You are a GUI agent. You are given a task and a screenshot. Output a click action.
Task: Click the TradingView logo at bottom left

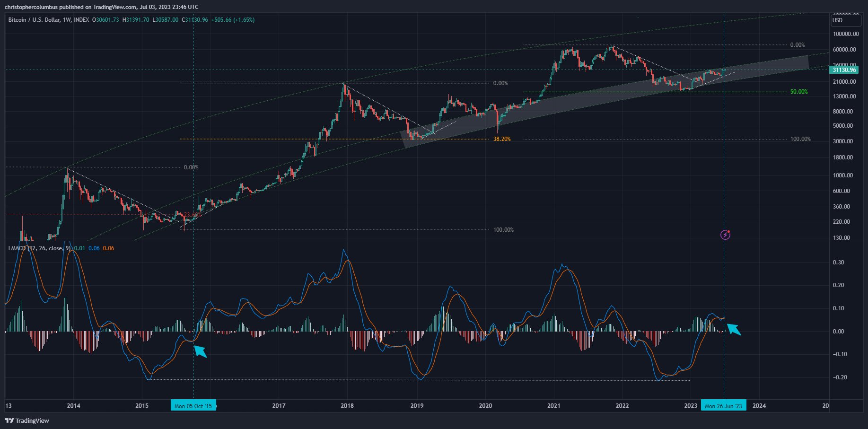tap(27, 420)
